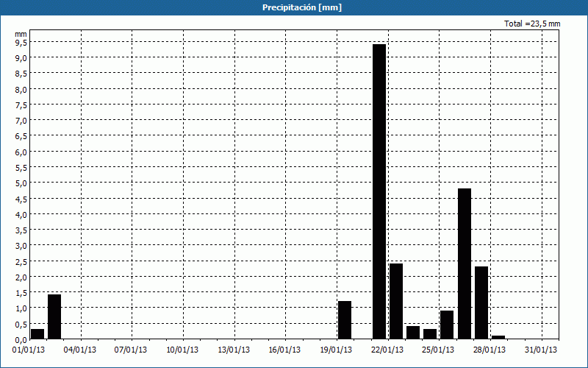Click the tallest bar near 22/01/13
Screen dimensions: 588x368
(379, 191)
